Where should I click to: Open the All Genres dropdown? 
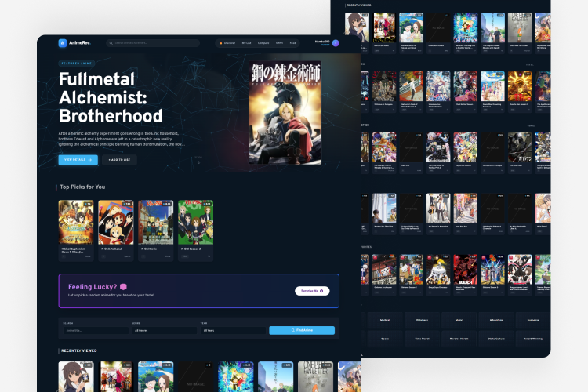point(165,331)
